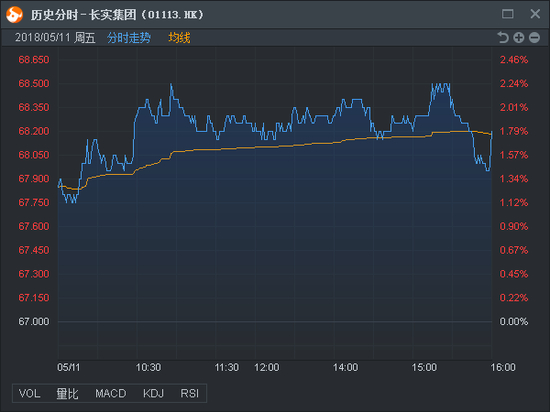
Task: Switch to the 量比 indicator tab
Action: click(67, 393)
